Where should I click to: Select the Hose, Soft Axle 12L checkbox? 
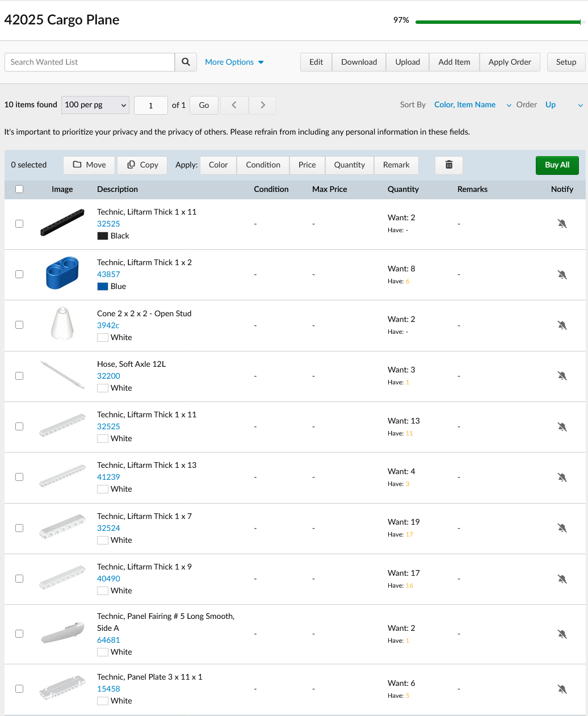19,376
